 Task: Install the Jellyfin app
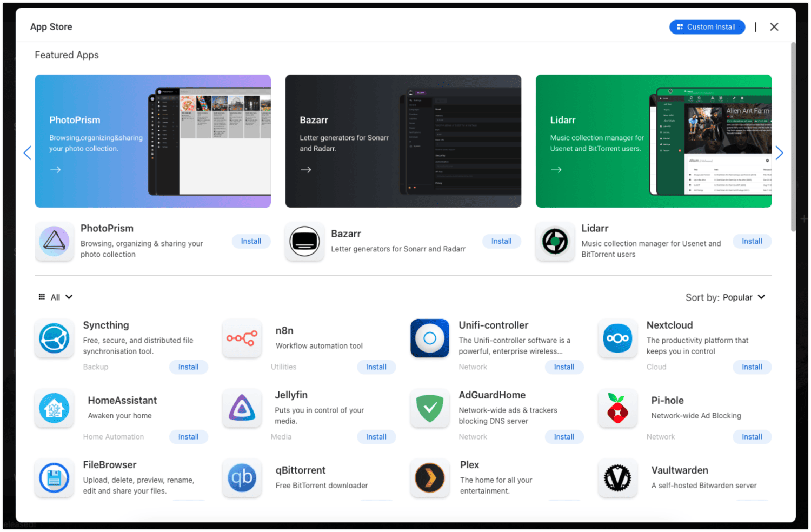coord(376,436)
